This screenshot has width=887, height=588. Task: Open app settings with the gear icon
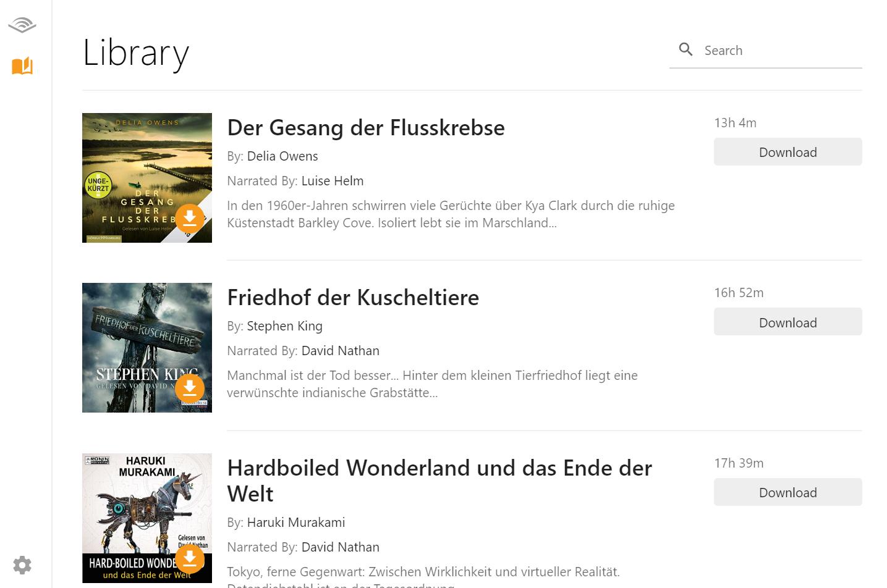(22, 565)
